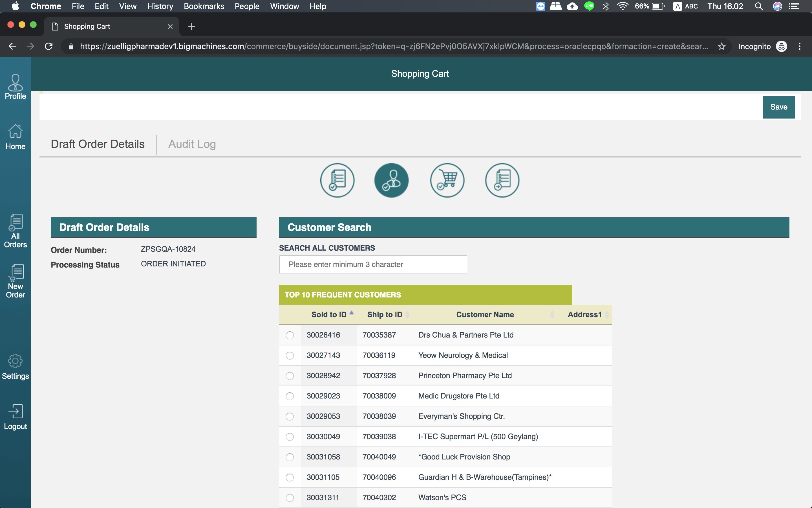Image resolution: width=812 pixels, height=508 pixels.
Task: Click Ship to ID 70036119
Action: (379, 356)
